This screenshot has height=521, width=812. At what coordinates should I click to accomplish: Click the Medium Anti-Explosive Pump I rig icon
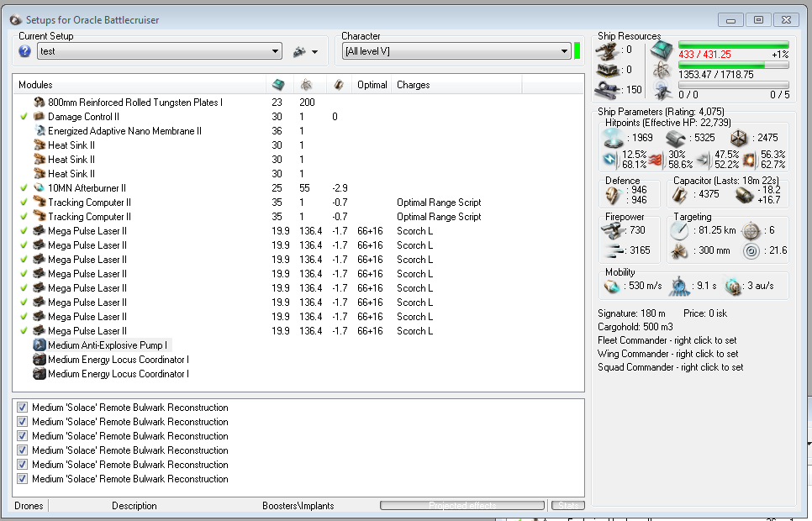[40, 345]
